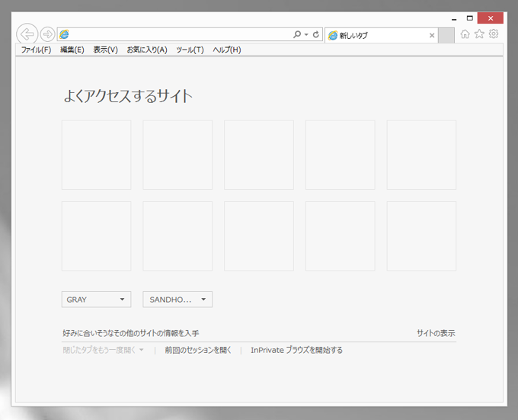This screenshot has height=420, width=518.
Task: Open the ファイル(F) menu
Action: click(36, 50)
